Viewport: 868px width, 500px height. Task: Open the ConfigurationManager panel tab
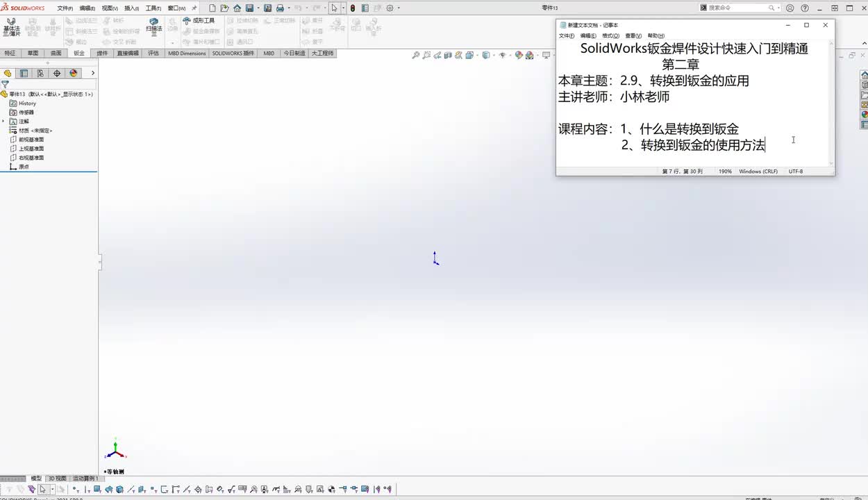point(40,73)
